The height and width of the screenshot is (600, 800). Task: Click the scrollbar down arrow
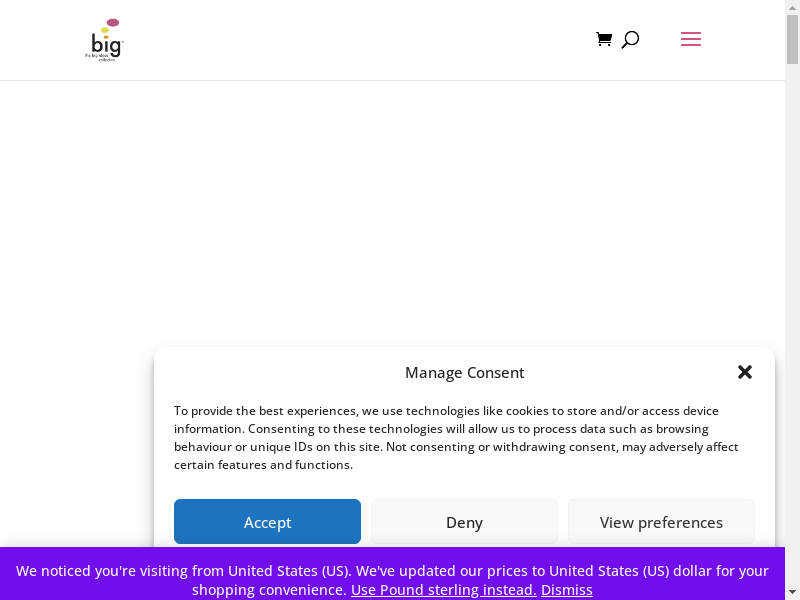792,592
